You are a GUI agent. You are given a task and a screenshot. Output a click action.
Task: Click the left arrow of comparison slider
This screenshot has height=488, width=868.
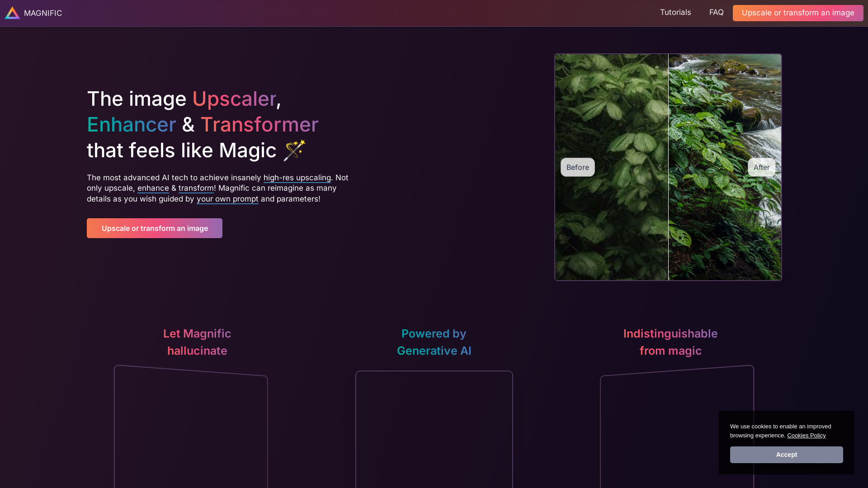click(x=660, y=167)
